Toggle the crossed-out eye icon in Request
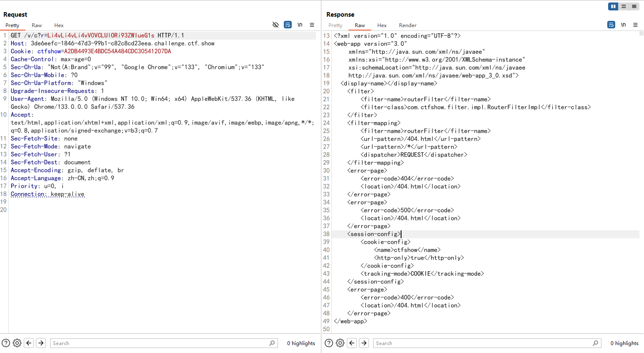Screen dimensions: 644x353 275,25
